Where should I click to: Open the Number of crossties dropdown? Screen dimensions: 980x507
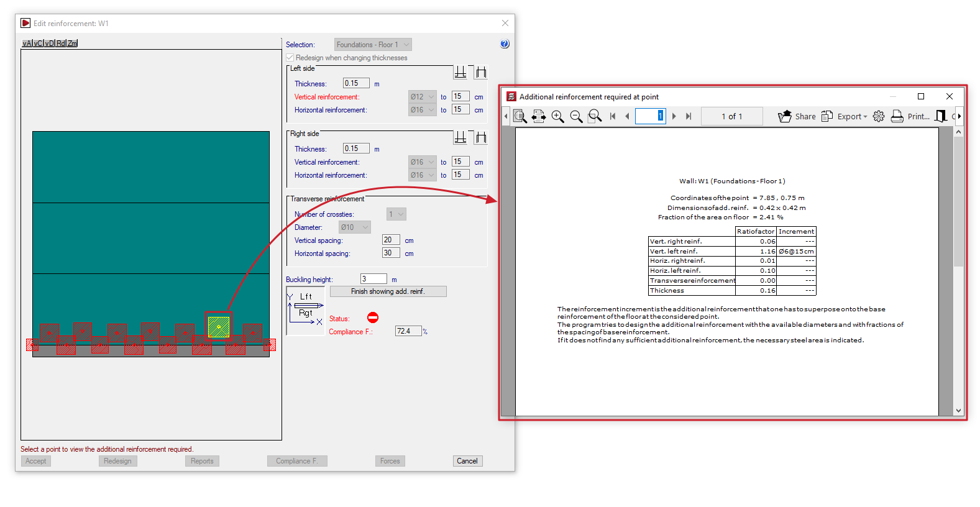click(x=396, y=214)
